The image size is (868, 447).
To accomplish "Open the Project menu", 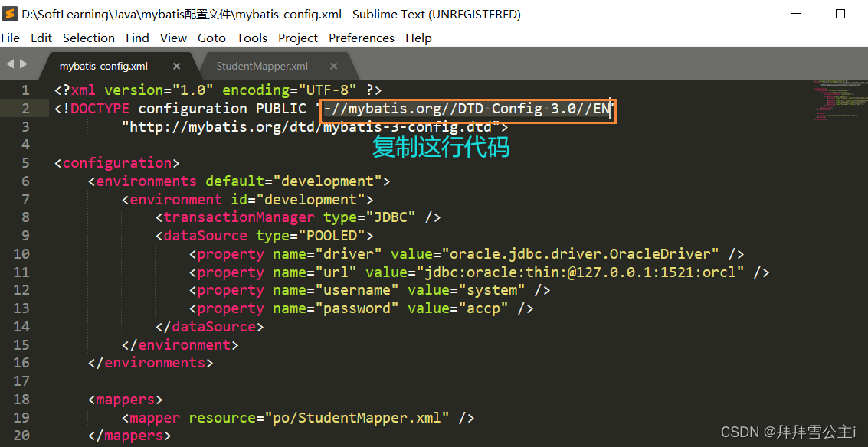I will pos(298,38).
